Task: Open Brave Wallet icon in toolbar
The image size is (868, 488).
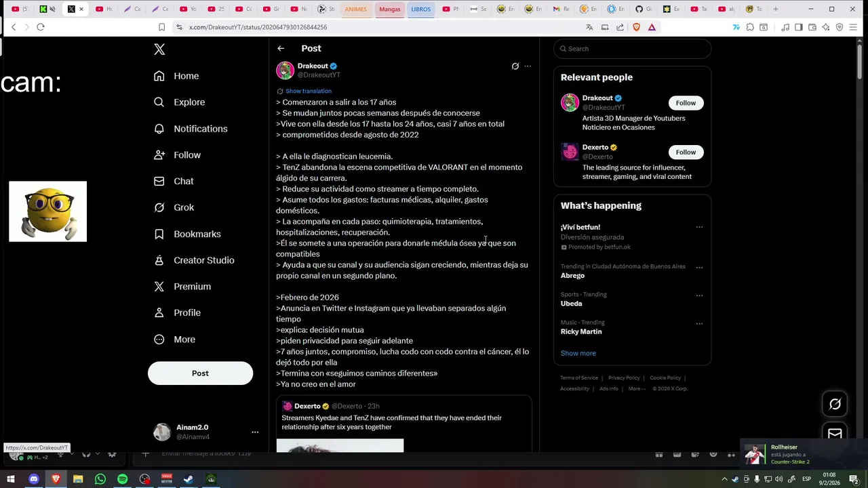Action: pyautogui.click(x=812, y=27)
